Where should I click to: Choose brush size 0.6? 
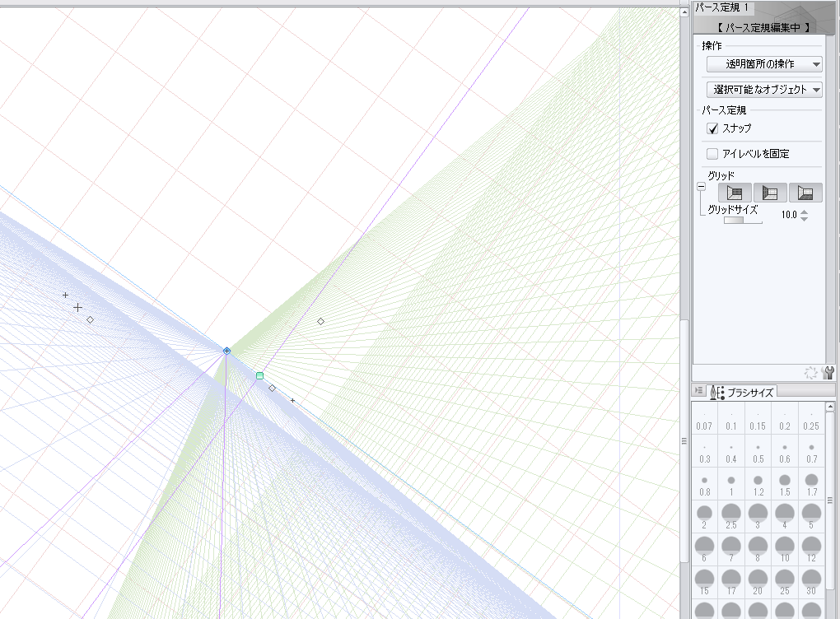click(785, 451)
